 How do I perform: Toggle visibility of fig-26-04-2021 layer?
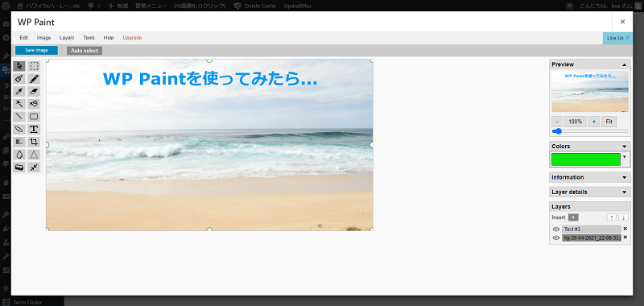click(x=556, y=238)
